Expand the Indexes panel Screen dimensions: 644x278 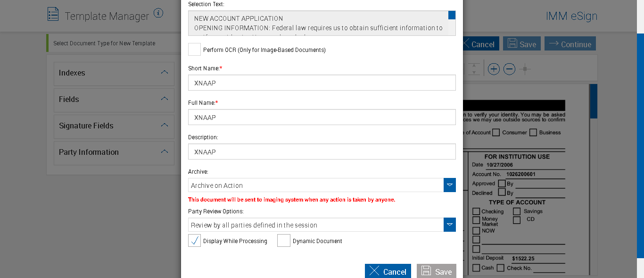(x=164, y=73)
